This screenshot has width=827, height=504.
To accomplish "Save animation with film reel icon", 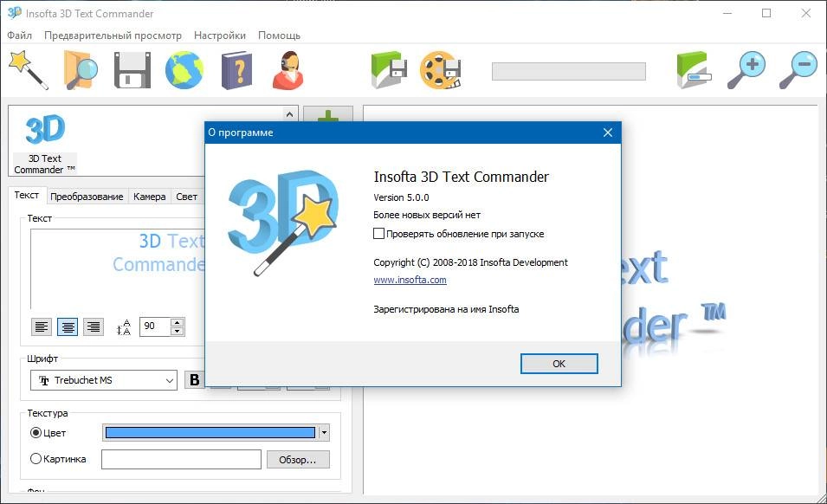I will 441,69.
